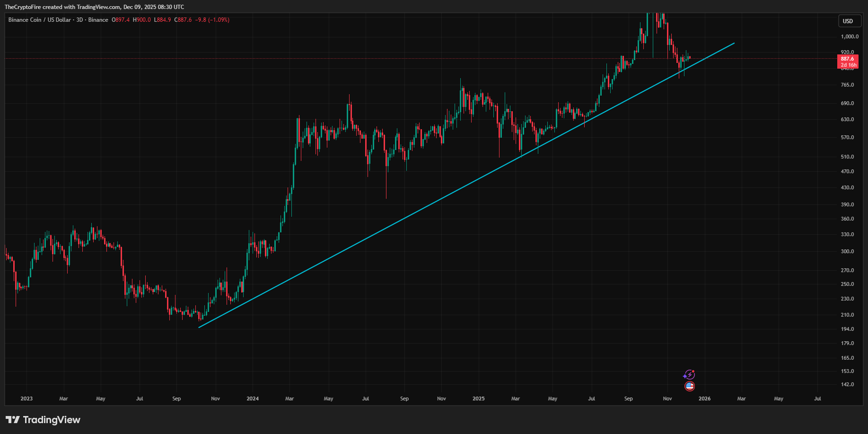The width and height of the screenshot is (868, 434).
Task: Click the open value O897.4
Action: coord(121,20)
